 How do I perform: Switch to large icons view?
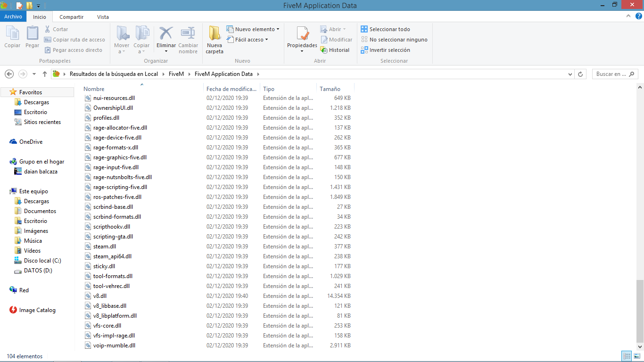pos(637,356)
